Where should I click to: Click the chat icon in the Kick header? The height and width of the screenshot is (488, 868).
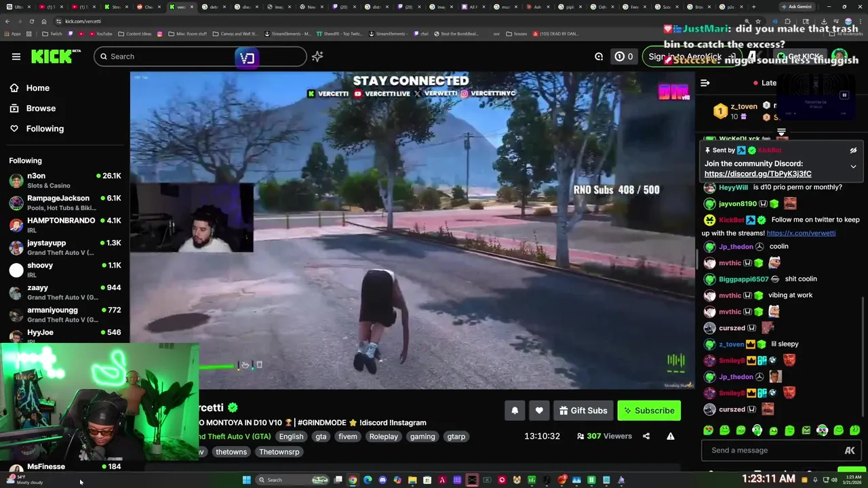point(599,57)
